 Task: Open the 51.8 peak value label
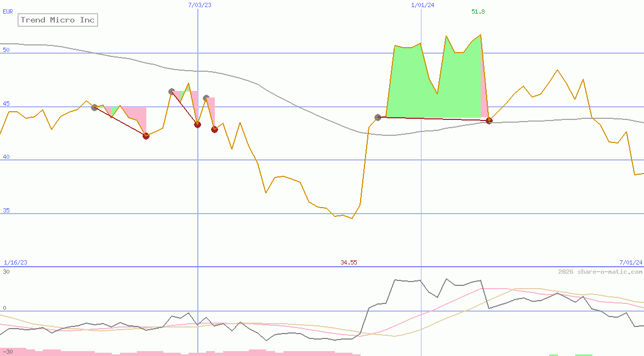coord(477,11)
